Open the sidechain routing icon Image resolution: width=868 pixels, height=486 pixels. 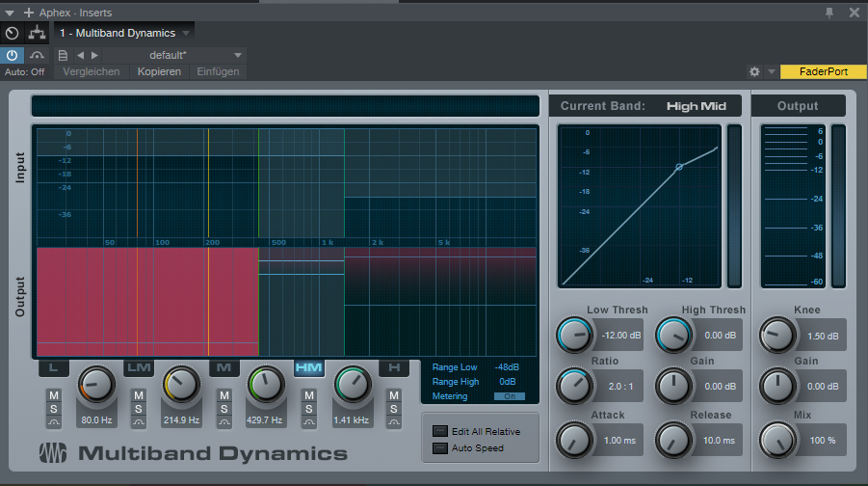37,33
